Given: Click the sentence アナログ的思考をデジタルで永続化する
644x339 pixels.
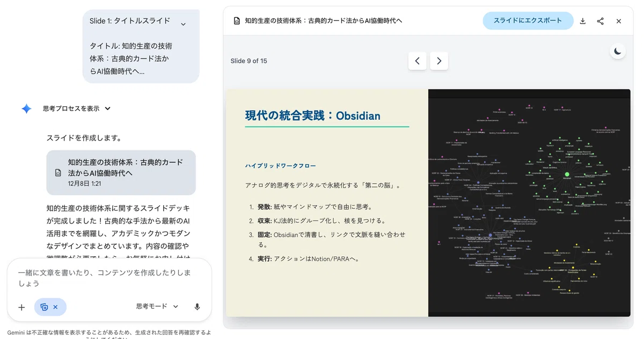Looking at the screenshot, I should click(323, 185).
